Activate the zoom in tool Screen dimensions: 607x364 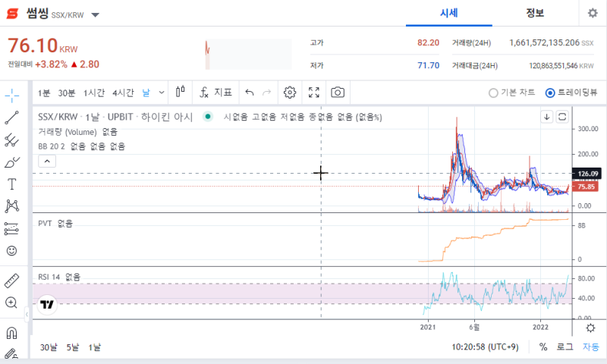(11, 303)
